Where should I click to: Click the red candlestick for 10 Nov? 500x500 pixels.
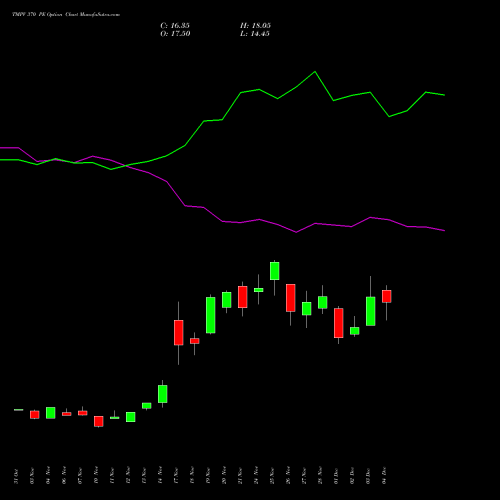pyautogui.click(x=99, y=421)
